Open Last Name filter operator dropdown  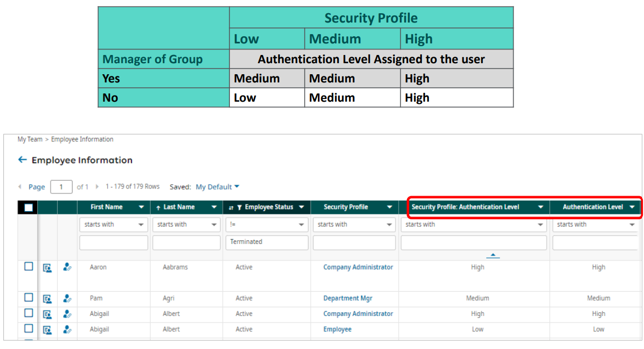tap(186, 225)
